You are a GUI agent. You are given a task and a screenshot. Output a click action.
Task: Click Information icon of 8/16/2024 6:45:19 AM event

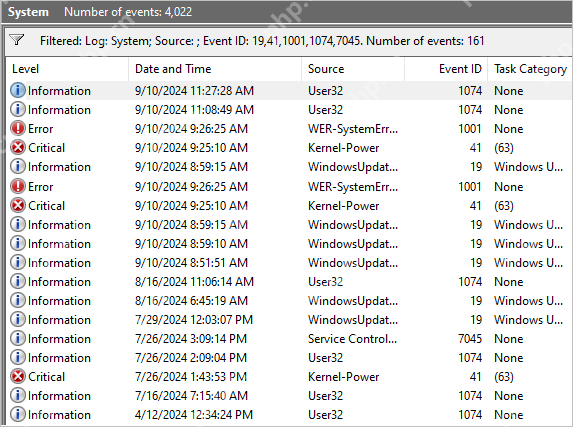(18, 301)
